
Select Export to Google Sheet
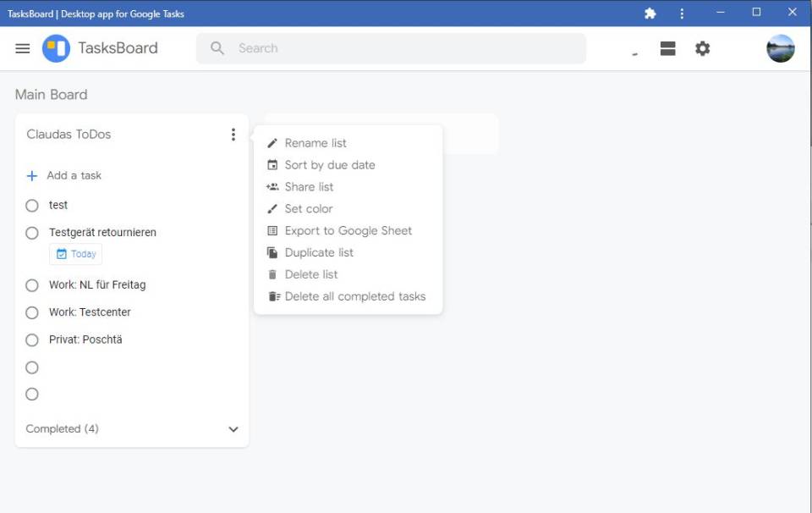[348, 230]
